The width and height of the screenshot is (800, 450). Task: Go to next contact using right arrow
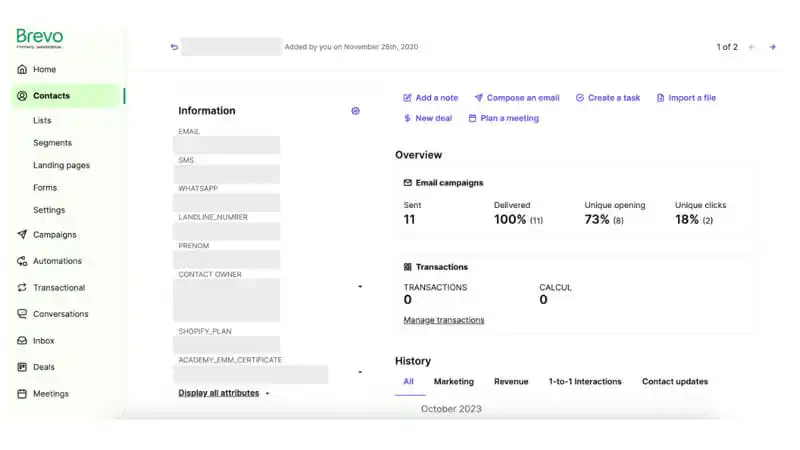tap(772, 47)
